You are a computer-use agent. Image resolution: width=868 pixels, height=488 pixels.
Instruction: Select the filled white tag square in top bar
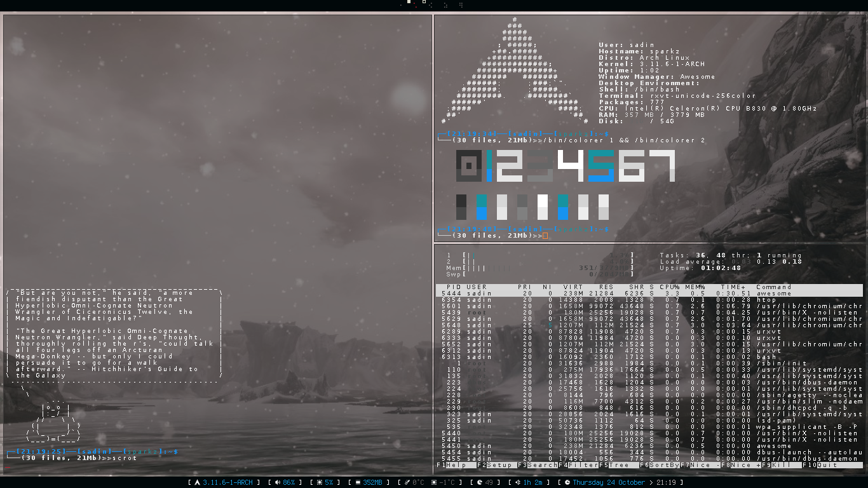pos(409,1)
